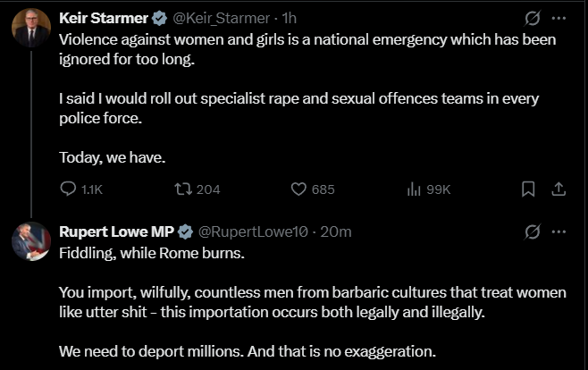The width and height of the screenshot is (588, 370).
Task: Like Keir Starmer's post
Action: click(x=299, y=189)
